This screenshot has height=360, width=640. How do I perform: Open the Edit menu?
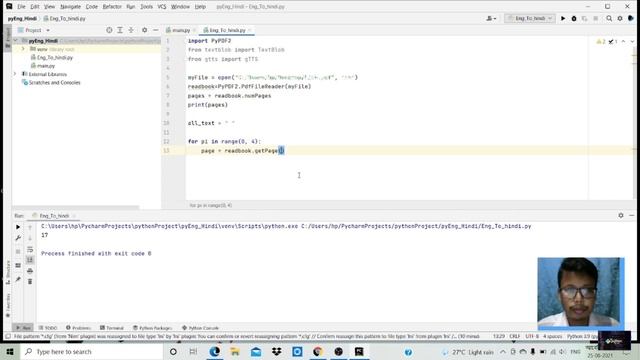tap(35, 7)
